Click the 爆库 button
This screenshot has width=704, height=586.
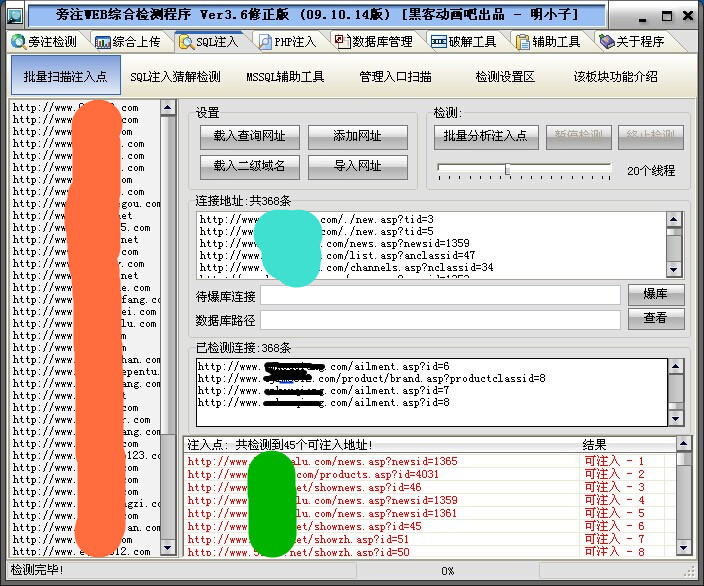point(656,295)
